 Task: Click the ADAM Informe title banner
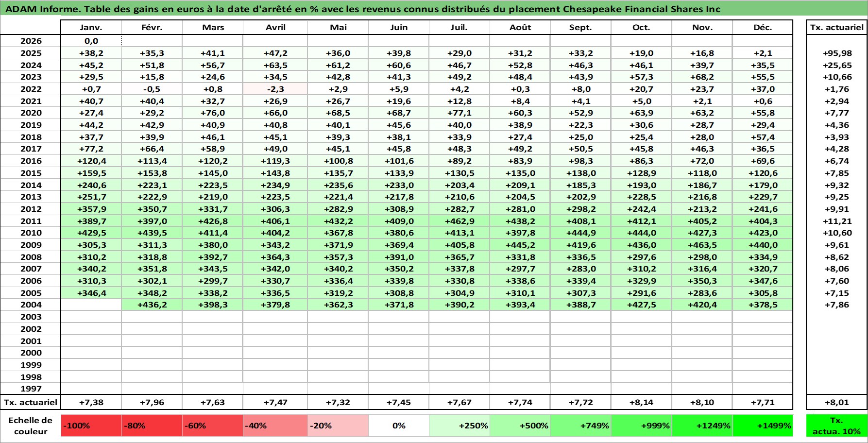(x=434, y=8)
